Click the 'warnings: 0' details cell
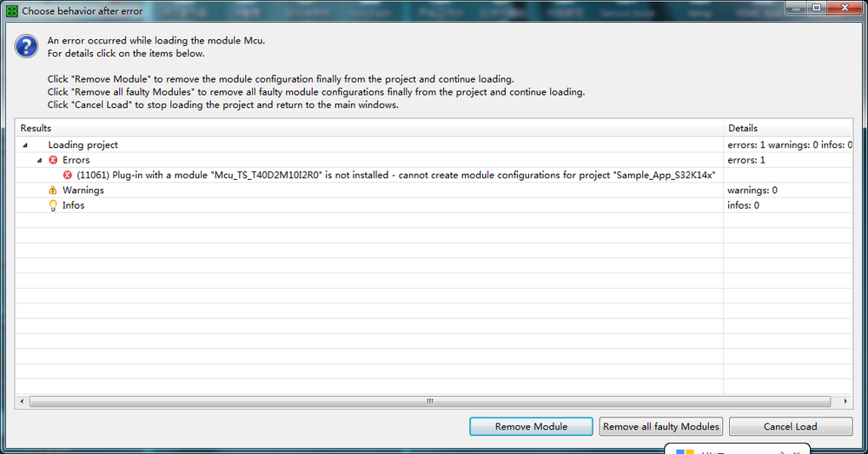The image size is (868, 454). pos(788,190)
